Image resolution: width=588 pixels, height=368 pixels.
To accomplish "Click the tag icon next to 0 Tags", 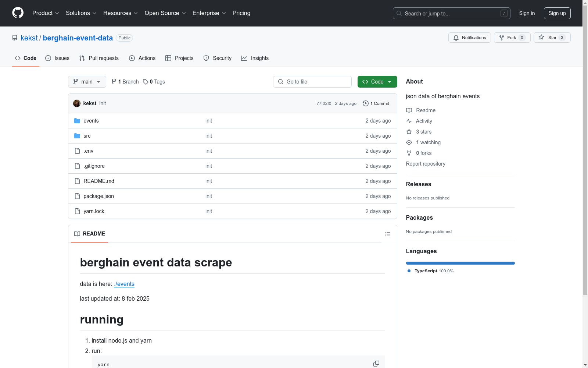I will pos(146,82).
